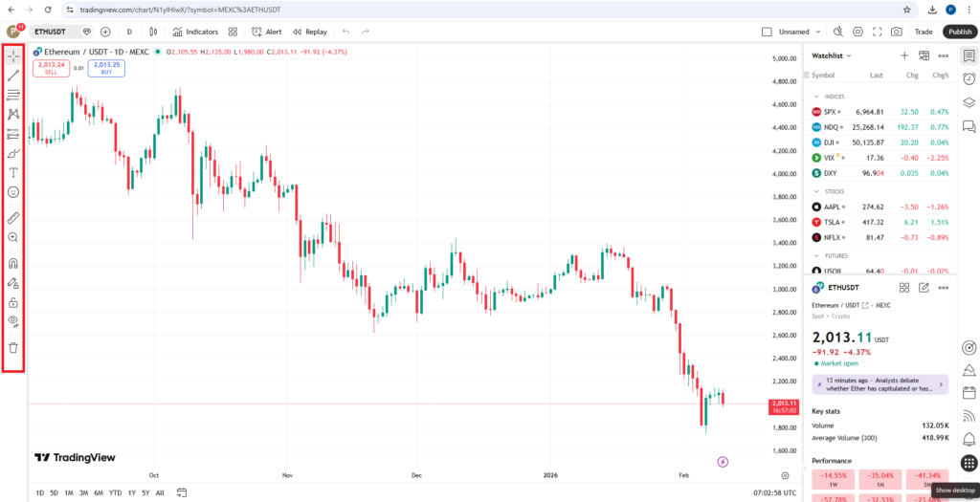
Task: Open the emoji icons tool
Action: click(13, 192)
